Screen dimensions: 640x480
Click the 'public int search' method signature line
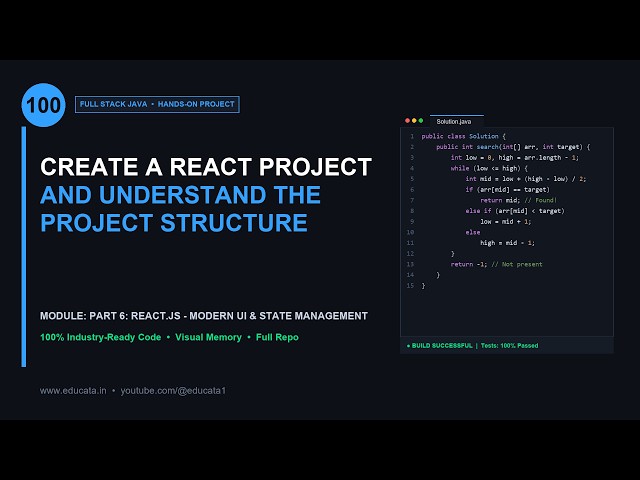pos(513,147)
